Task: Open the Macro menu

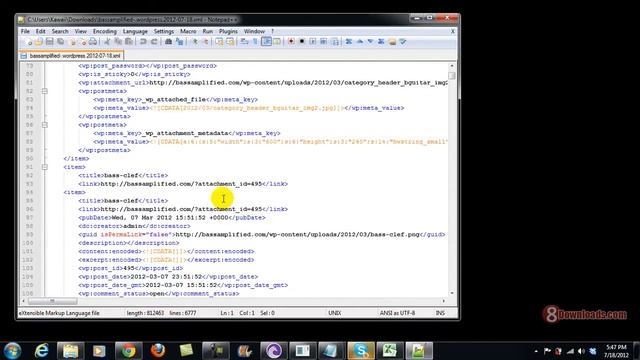Action: (x=188, y=31)
